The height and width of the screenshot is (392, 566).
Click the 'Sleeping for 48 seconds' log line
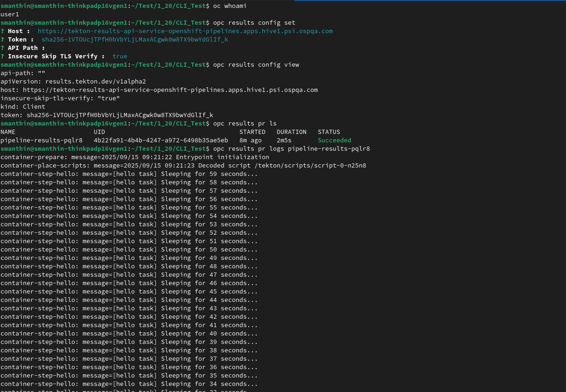pyautogui.click(x=129, y=266)
